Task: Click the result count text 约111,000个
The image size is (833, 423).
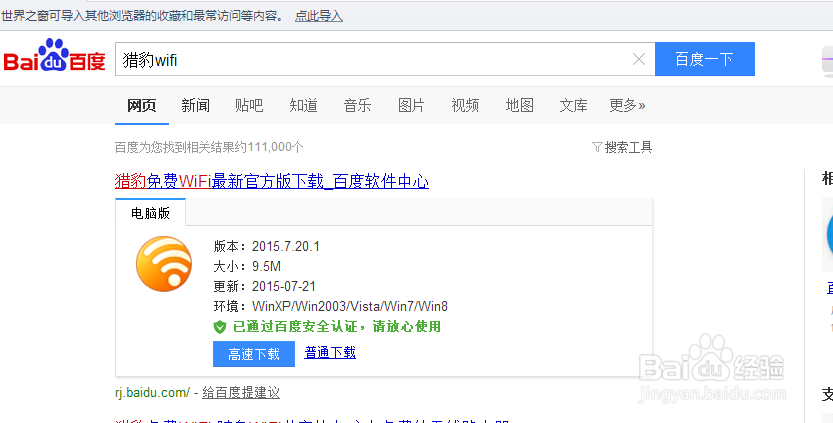Action: tap(268, 147)
